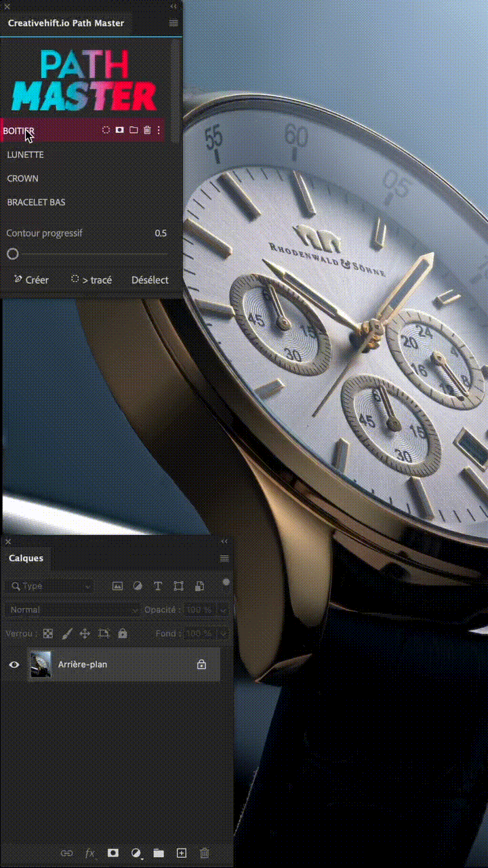Click the Arrière-plan layer thumbnail
This screenshot has height=868, width=488.
tap(41, 665)
